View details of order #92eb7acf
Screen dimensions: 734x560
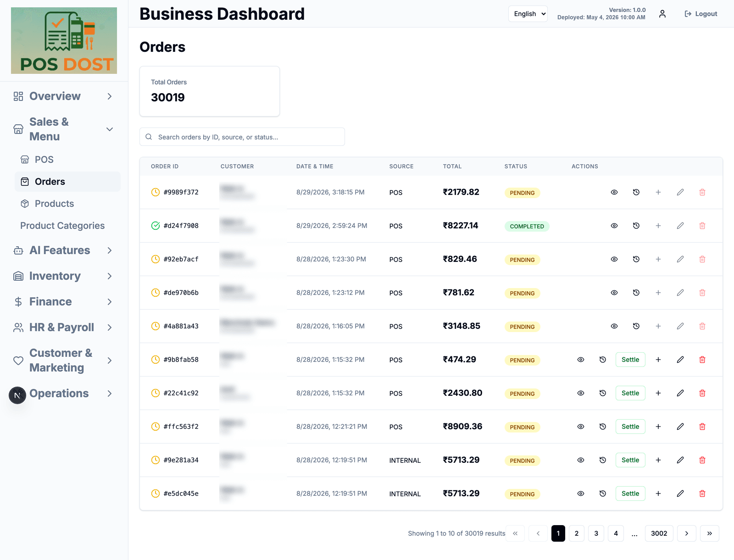click(x=614, y=259)
